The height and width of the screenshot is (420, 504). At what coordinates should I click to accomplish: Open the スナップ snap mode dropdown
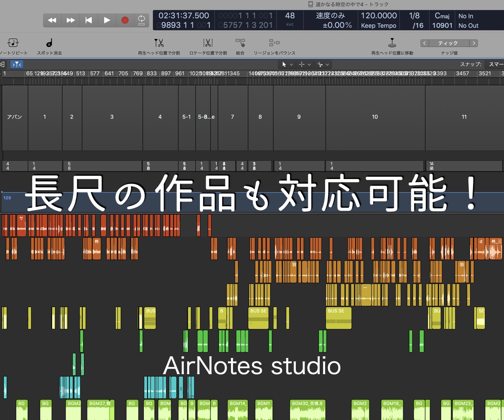pos(495,64)
